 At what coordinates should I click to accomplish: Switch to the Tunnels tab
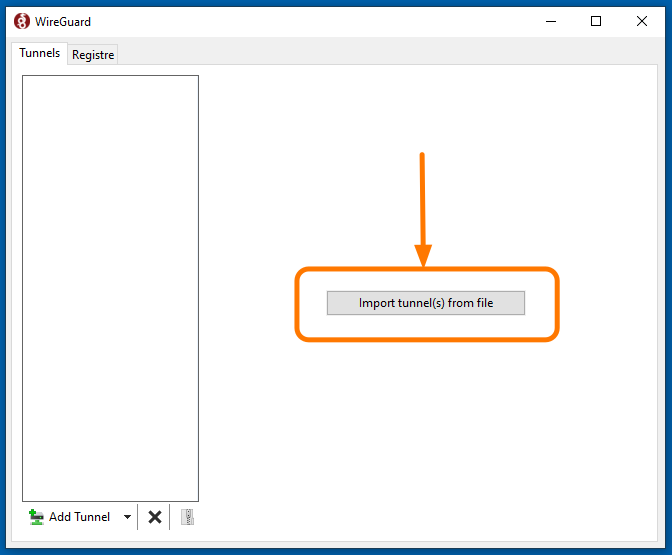point(40,54)
